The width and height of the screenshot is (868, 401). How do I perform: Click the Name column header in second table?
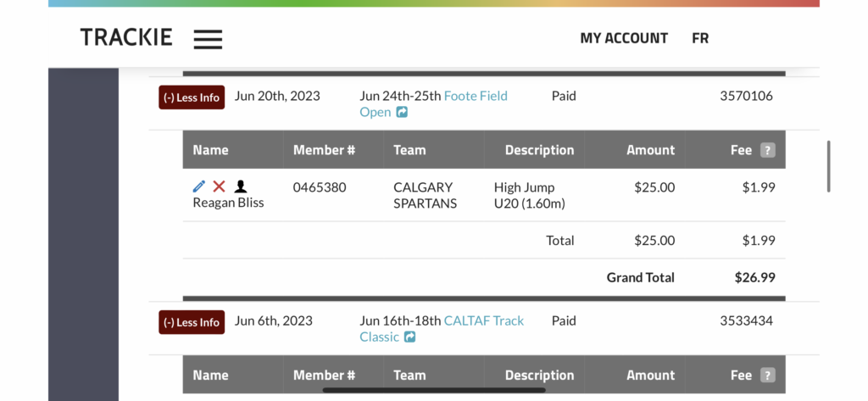click(210, 376)
